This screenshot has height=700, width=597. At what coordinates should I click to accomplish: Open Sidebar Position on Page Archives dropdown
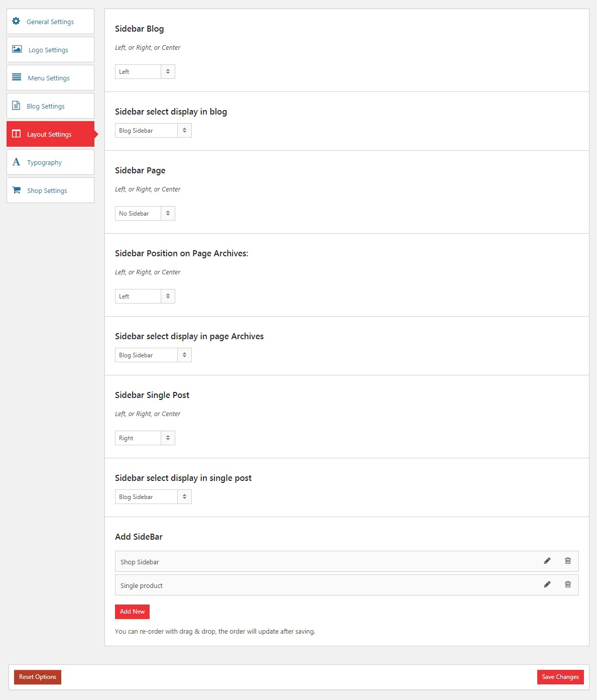tap(145, 296)
